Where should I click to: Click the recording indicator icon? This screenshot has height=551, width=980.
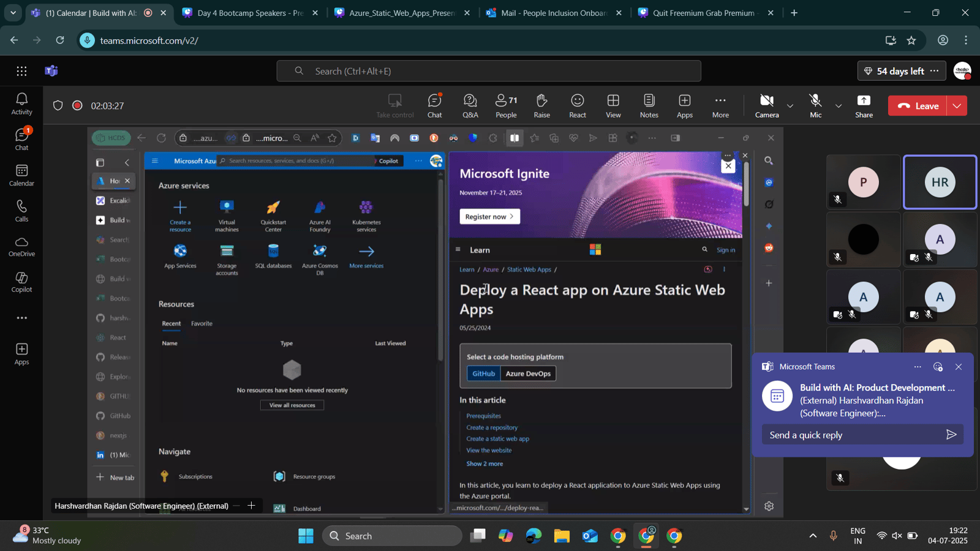pos(77,105)
